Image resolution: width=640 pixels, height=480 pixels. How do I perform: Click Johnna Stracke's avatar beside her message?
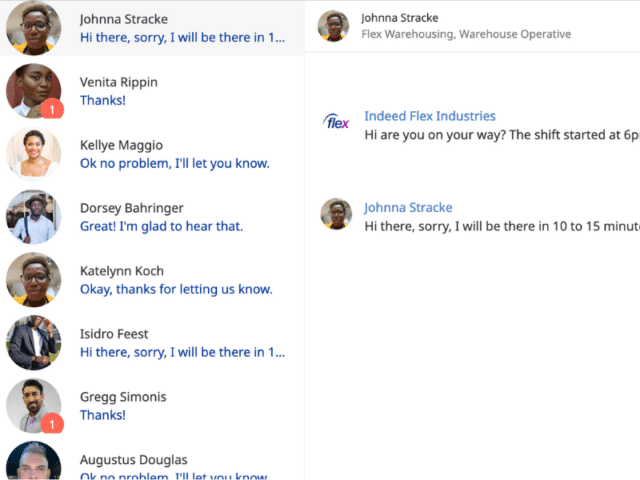[336, 214]
